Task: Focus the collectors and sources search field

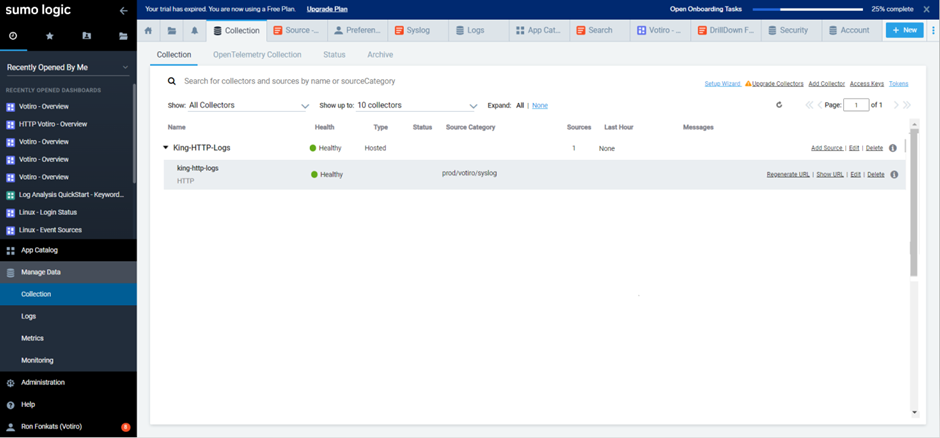Action: (290, 81)
